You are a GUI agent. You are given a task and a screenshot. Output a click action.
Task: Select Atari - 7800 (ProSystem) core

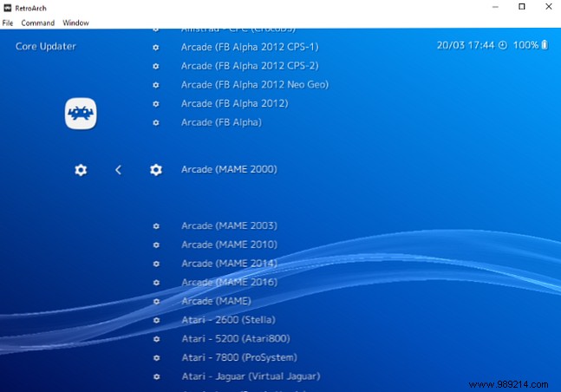tap(239, 357)
